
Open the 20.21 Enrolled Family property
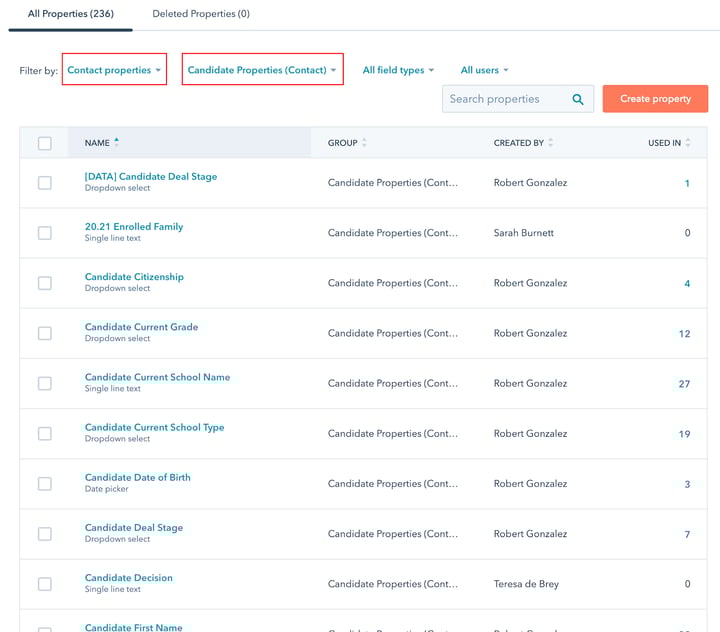(134, 226)
